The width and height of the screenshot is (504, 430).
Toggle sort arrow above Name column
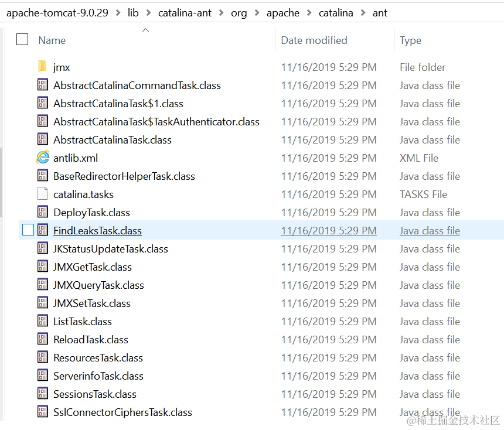(x=145, y=30)
